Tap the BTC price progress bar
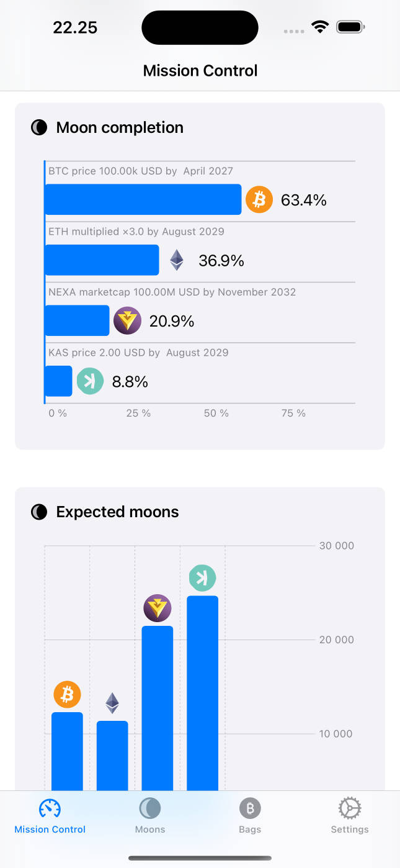400x868 pixels. (143, 200)
